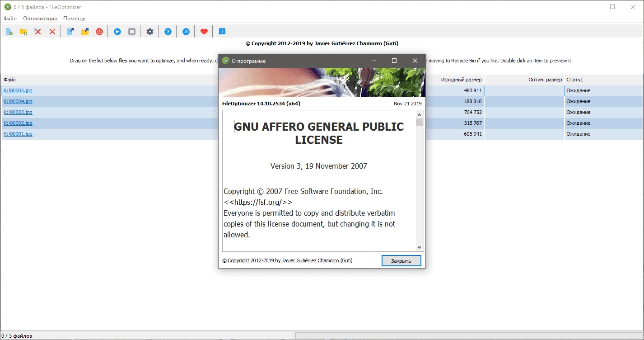
Task: Open the K:\00002.jpg file link
Action: point(18,123)
